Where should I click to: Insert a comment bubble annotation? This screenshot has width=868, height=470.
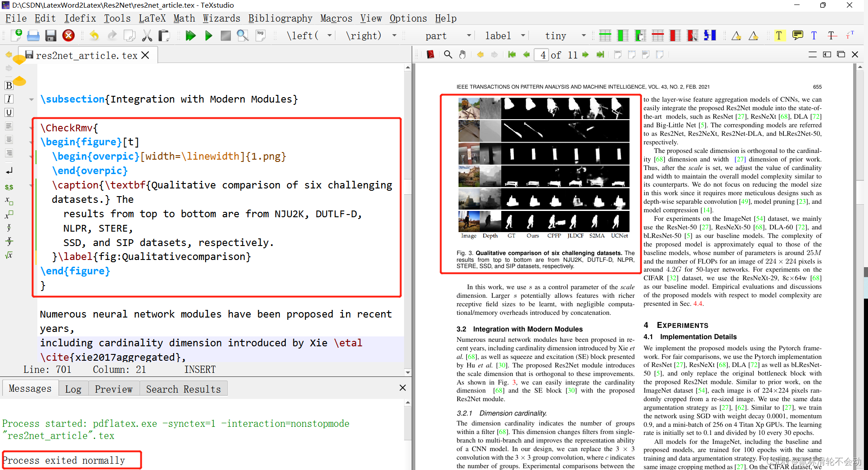[x=797, y=35]
